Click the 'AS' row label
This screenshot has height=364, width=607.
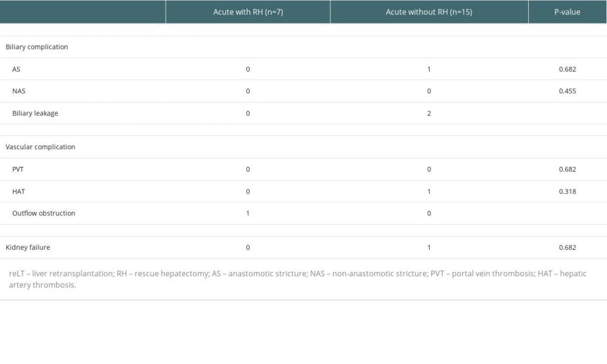(x=16, y=69)
